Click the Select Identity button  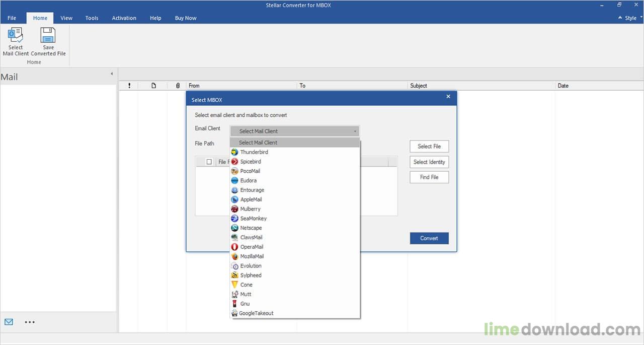[429, 162]
